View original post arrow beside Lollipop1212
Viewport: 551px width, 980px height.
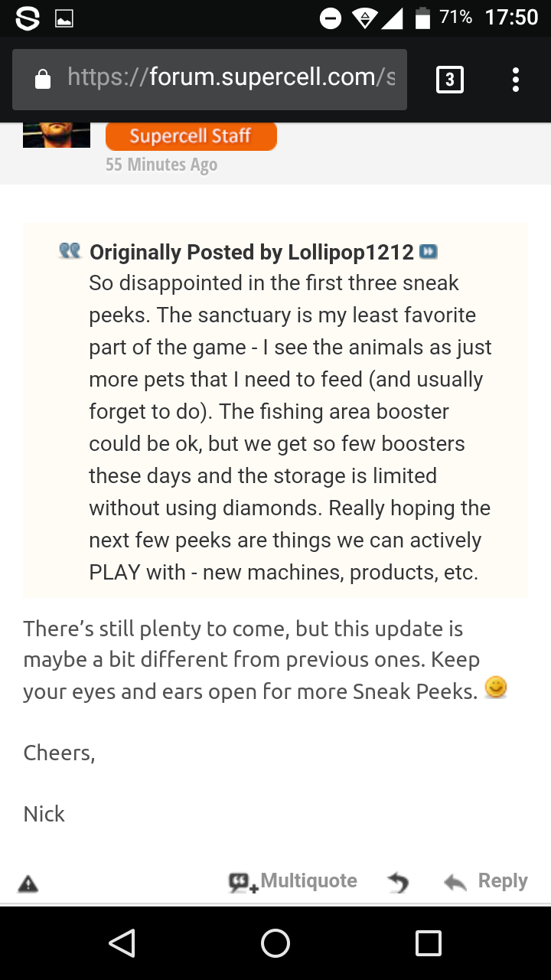pos(429,252)
